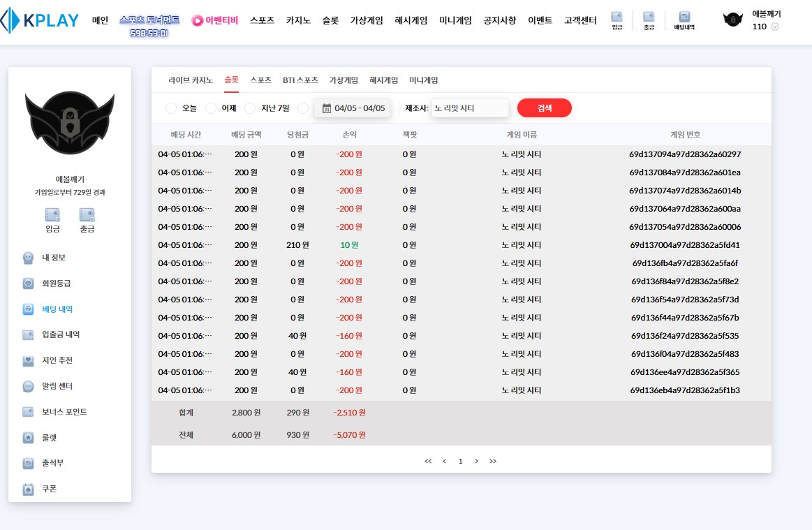Select the 오늘 radio button
The image size is (812, 530).
171,108
